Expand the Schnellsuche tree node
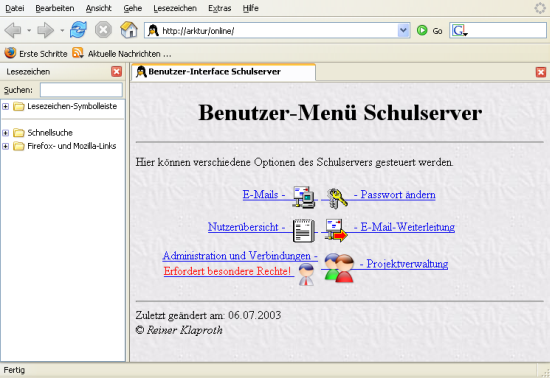The width and height of the screenshot is (550, 378). coord(6,133)
